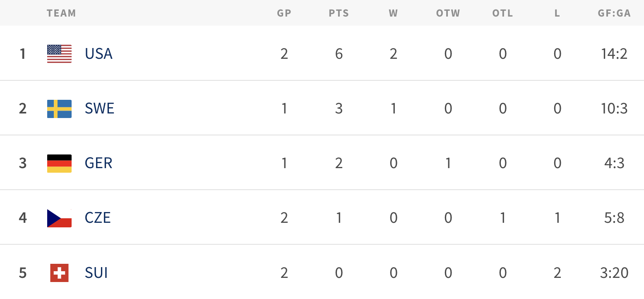This screenshot has width=644, height=299.
Task: Open the USA team link
Action: [x=99, y=54]
